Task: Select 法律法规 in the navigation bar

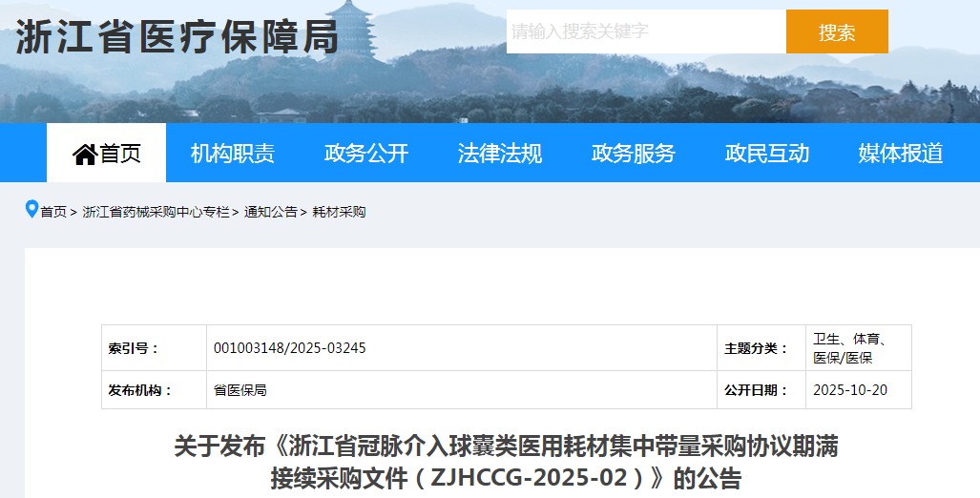Action: 499,154
